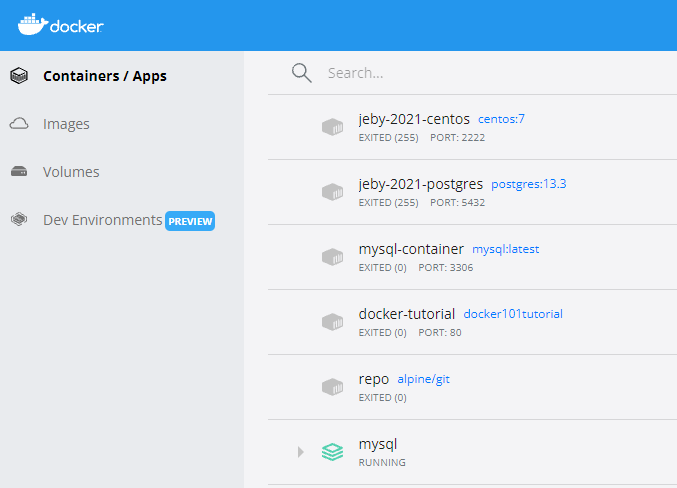Open the mysql:latest image link
This screenshot has width=677, height=488.
(506, 249)
